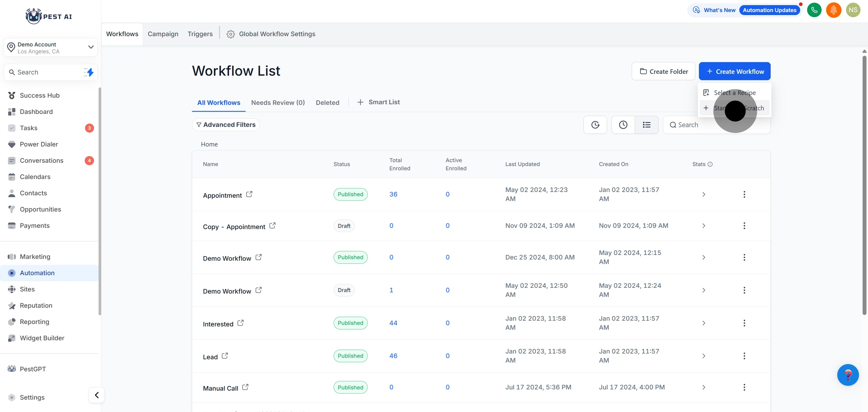Click the quick actions lightning icon
The height and width of the screenshot is (412, 868).
(89, 72)
